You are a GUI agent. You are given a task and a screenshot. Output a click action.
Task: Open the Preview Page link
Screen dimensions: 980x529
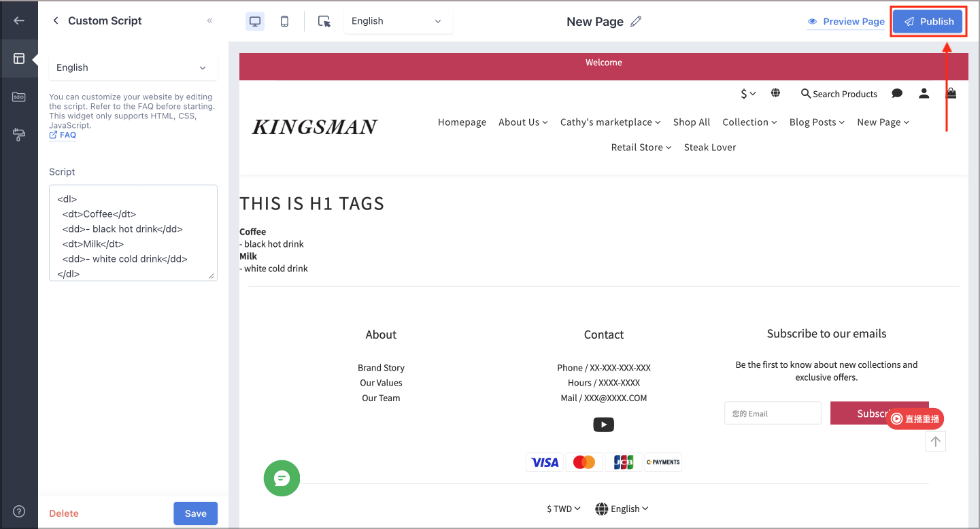pyautogui.click(x=846, y=22)
